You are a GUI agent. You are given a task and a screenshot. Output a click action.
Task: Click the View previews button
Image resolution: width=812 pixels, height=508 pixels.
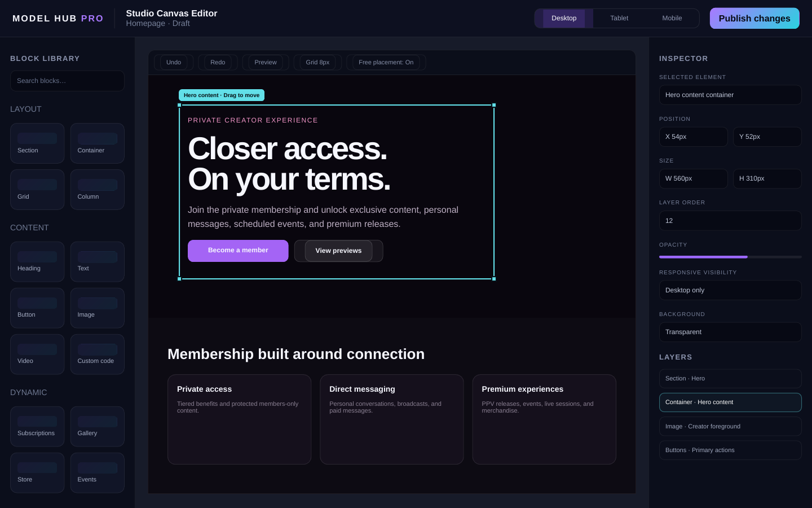click(338, 251)
